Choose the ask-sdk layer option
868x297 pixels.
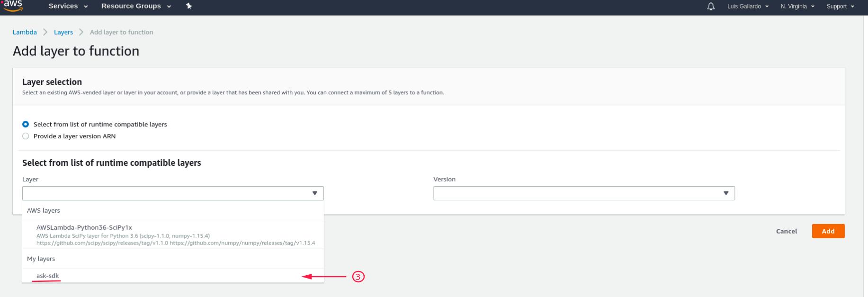click(x=173, y=276)
